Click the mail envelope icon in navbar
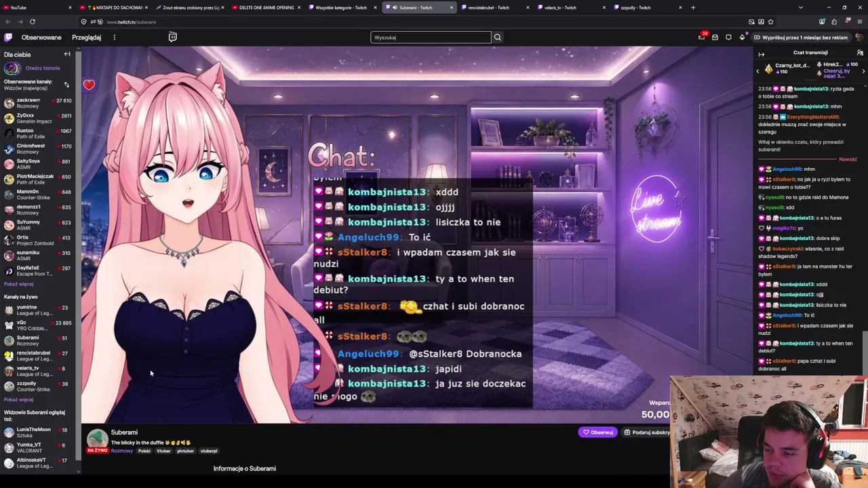 pyautogui.click(x=715, y=37)
